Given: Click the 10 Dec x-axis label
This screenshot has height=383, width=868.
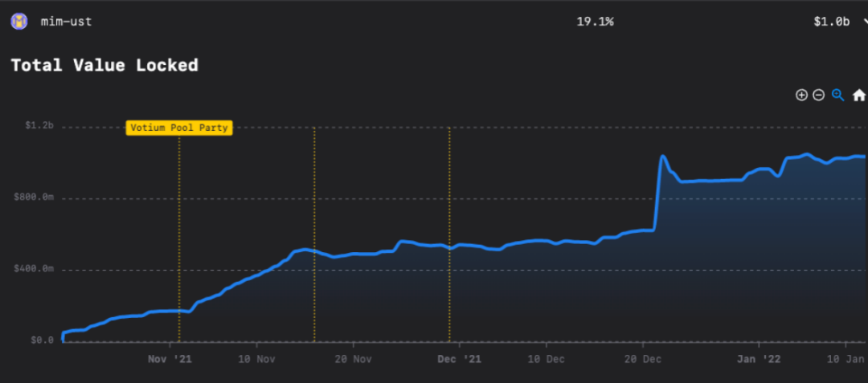Looking at the screenshot, I should 547,359.
